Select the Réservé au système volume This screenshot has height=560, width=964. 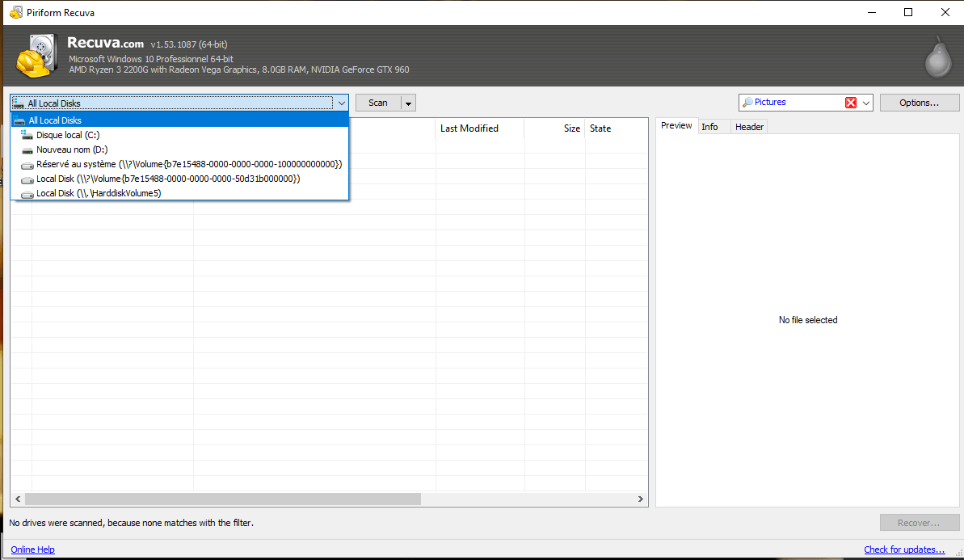(x=179, y=164)
